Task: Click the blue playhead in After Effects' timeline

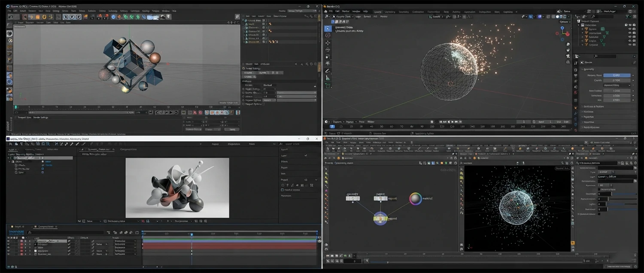Action: click(x=192, y=234)
